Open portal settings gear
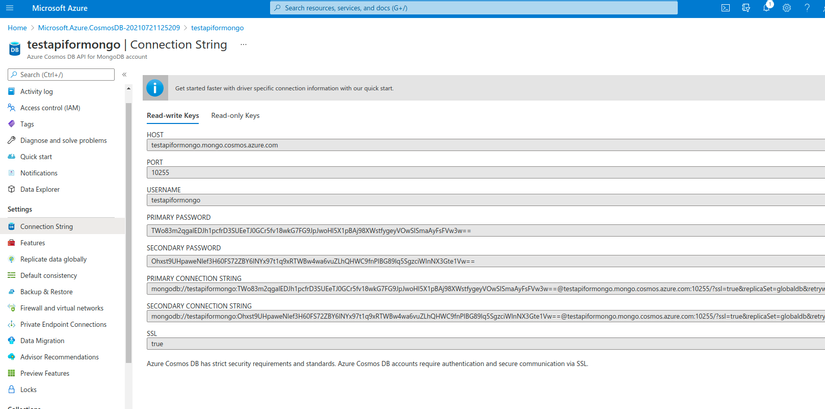This screenshot has height=409, width=825. point(787,8)
